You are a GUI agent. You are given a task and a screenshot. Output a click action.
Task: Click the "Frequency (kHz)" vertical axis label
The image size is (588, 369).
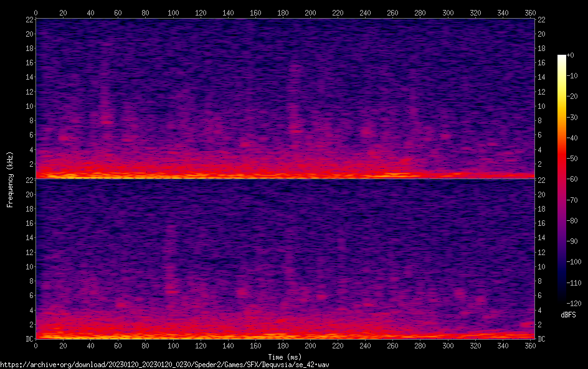(x=10, y=179)
